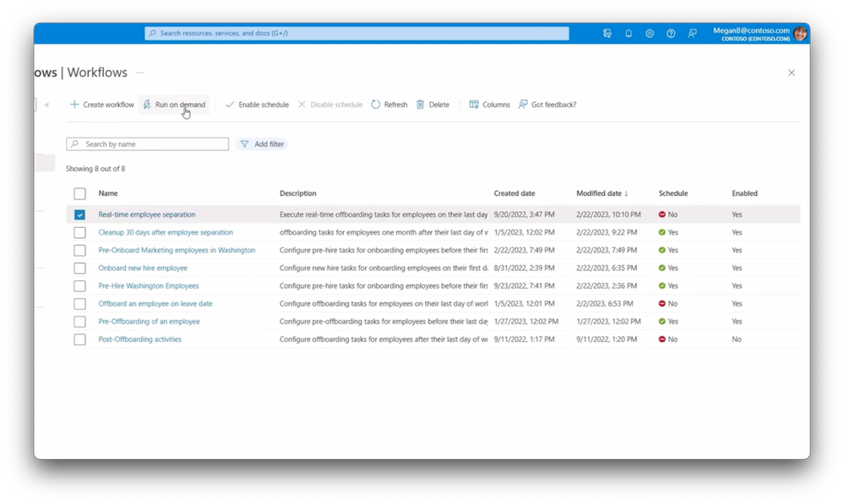Check Offboard an employee on leave date checkbox
The image size is (844, 504).
click(x=79, y=304)
